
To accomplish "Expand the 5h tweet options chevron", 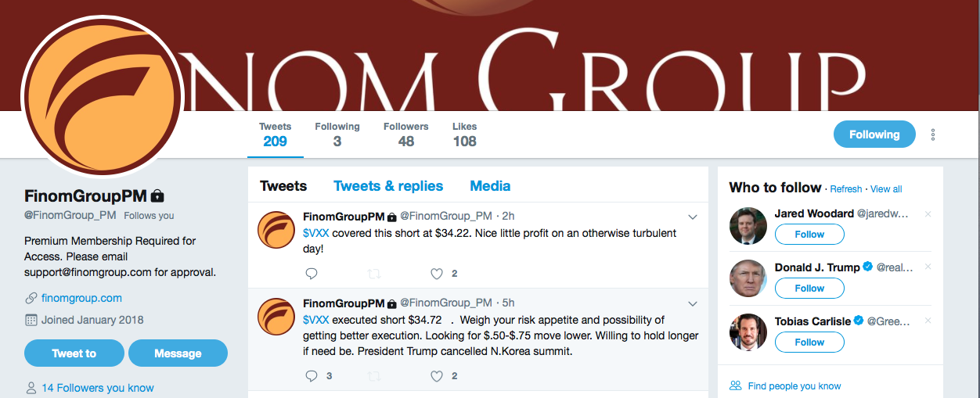I will [693, 303].
